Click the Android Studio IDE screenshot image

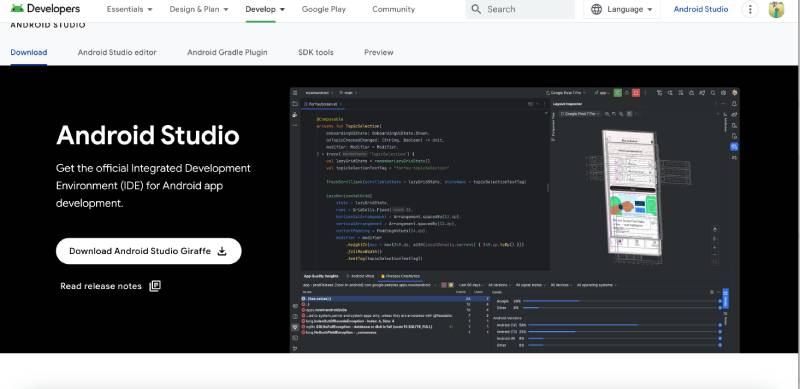[x=514, y=220]
